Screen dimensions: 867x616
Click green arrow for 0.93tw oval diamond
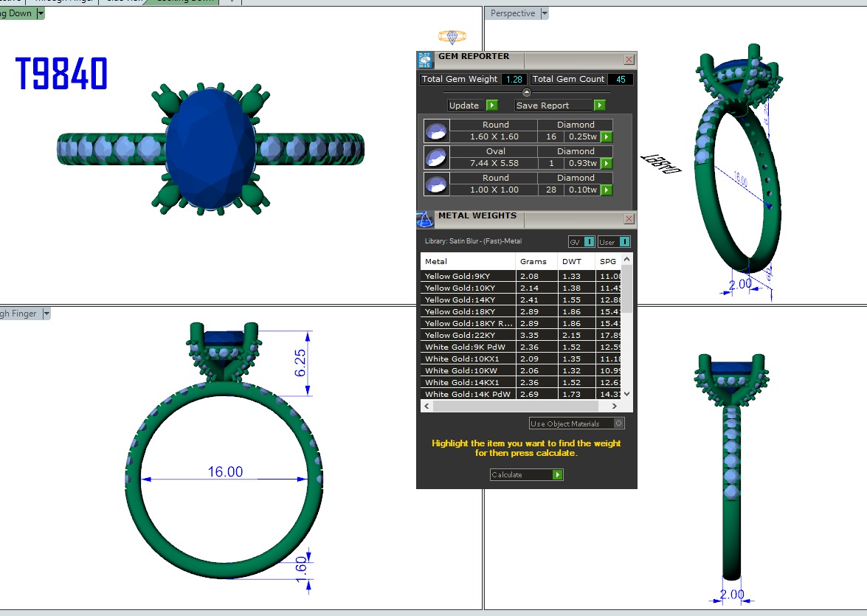pos(607,163)
